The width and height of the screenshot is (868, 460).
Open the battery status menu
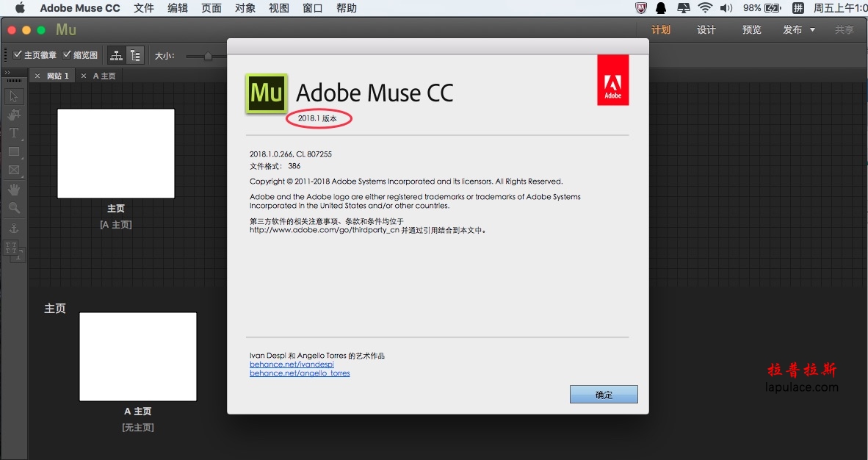click(x=773, y=8)
